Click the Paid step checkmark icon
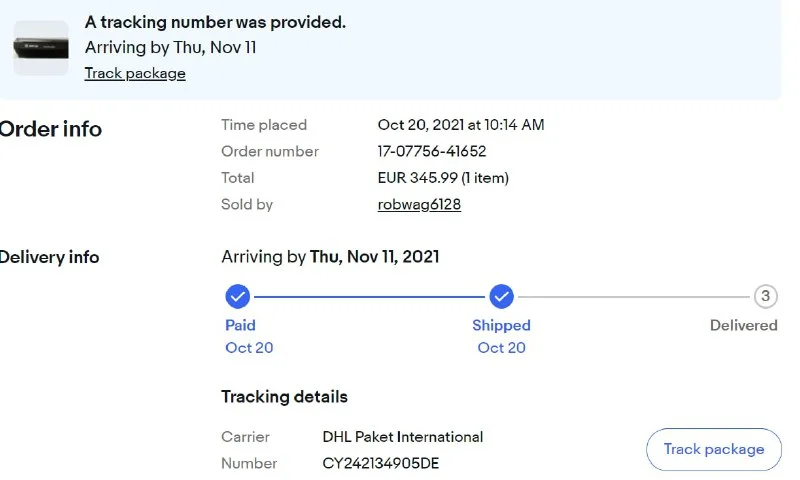 [238, 296]
